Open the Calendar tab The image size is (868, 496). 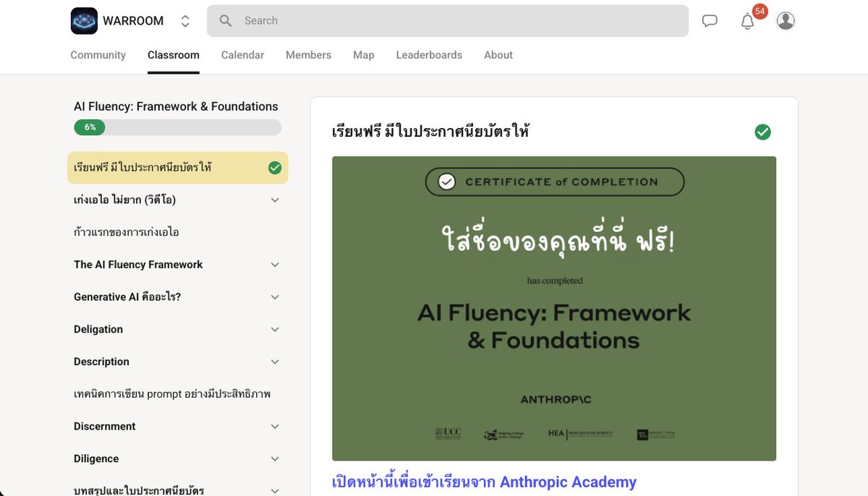242,55
